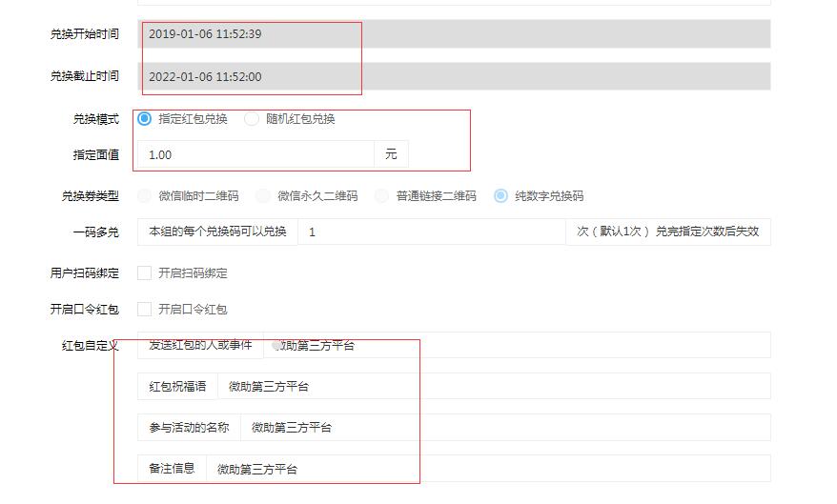Edit the 红包祝福语 text field
The width and height of the screenshot is (837, 504).
pyautogui.click(x=494, y=386)
